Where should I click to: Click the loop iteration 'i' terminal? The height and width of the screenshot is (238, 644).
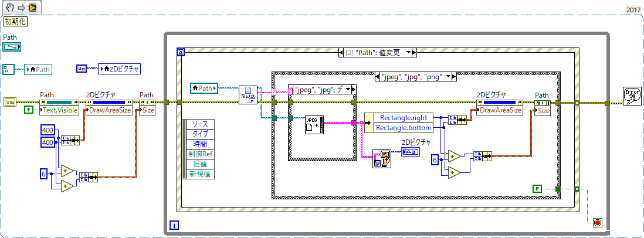coord(174,225)
